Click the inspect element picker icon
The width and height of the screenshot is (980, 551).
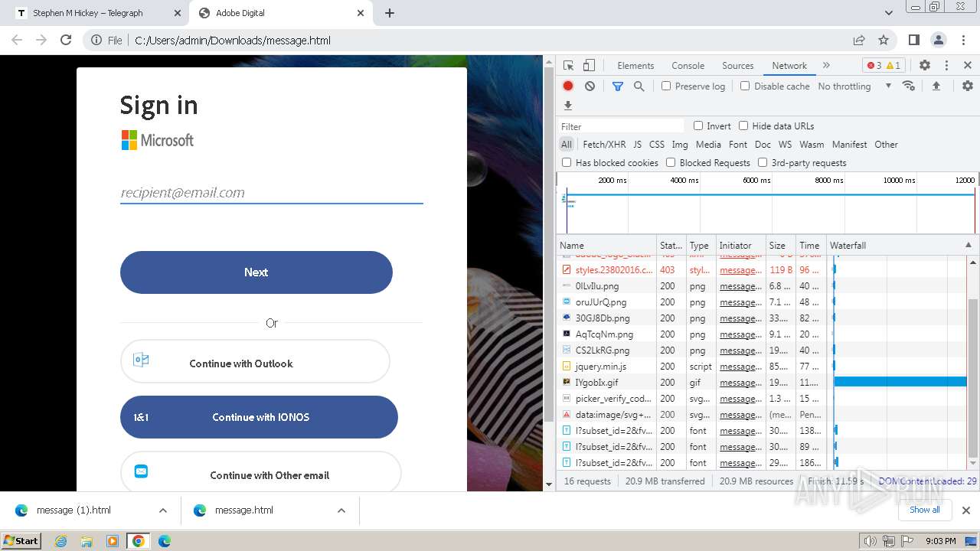[x=568, y=66]
